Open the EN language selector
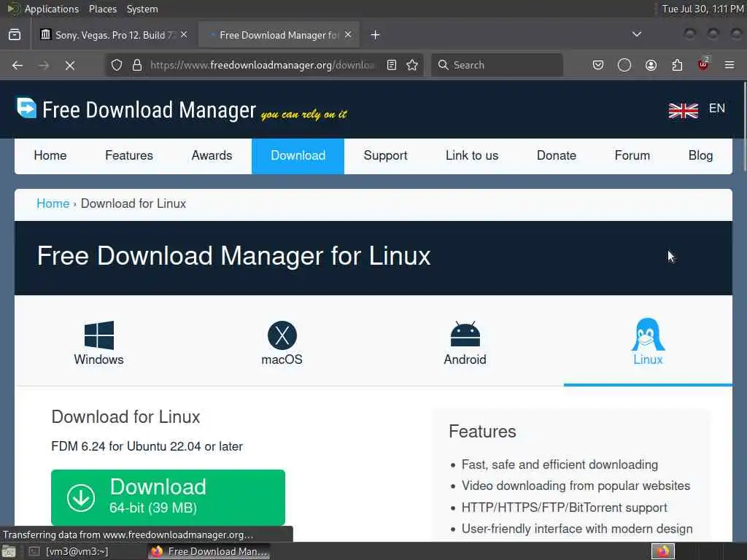747x560 pixels. 717,109
